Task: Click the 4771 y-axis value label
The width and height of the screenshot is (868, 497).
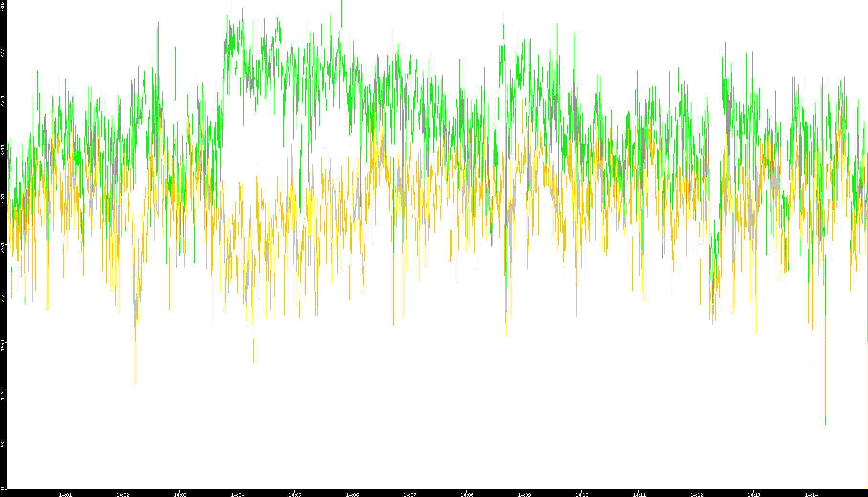Action: click(x=3, y=52)
